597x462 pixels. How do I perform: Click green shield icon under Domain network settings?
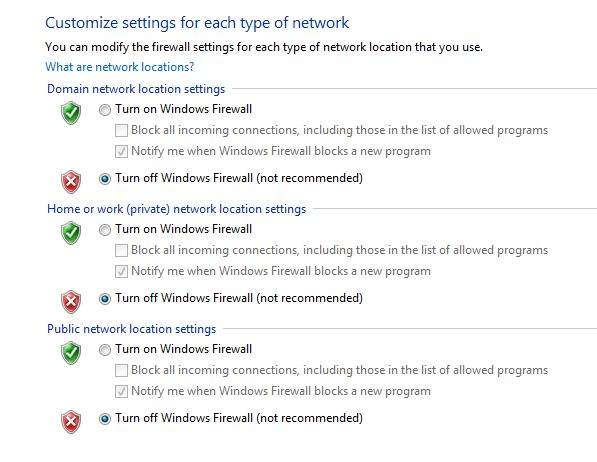71,113
